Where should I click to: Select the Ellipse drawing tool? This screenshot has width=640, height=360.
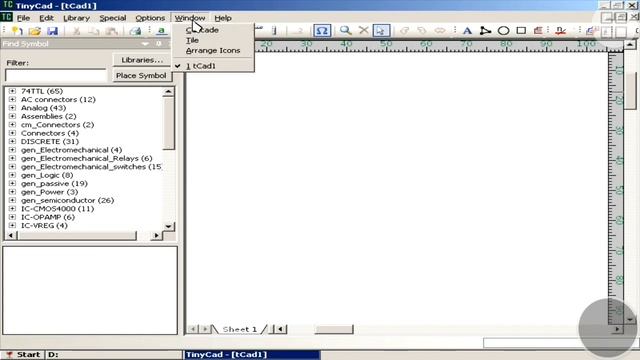503,31
